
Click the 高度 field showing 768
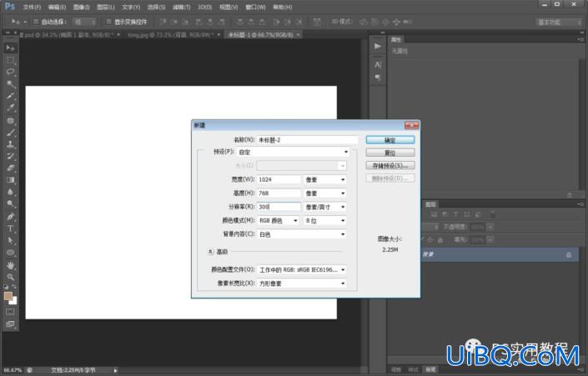coord(279,193)
